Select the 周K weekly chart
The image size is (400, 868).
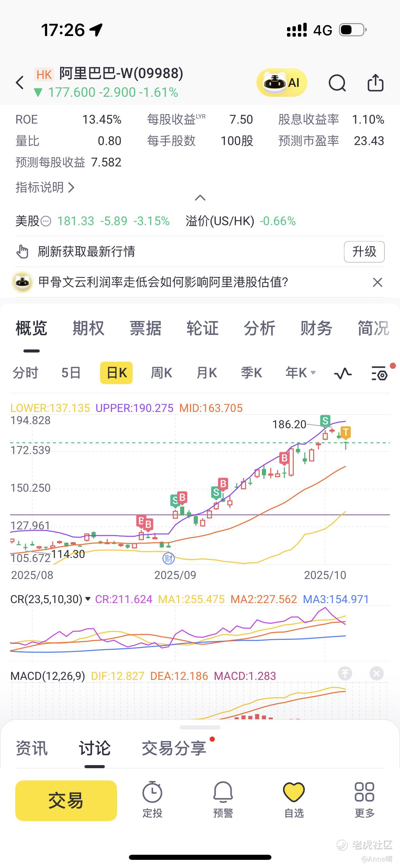point(161,373)
